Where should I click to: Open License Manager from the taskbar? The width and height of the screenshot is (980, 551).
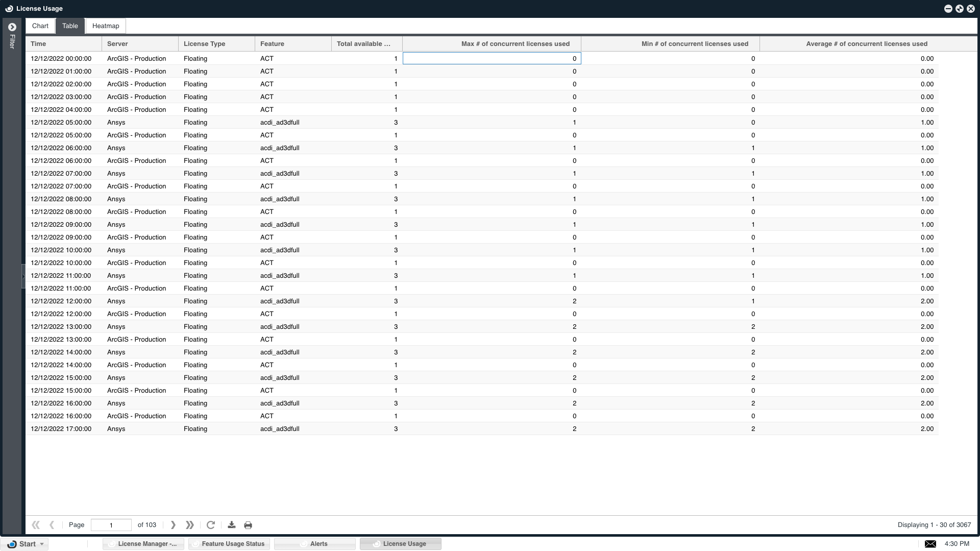click(144, 544)
